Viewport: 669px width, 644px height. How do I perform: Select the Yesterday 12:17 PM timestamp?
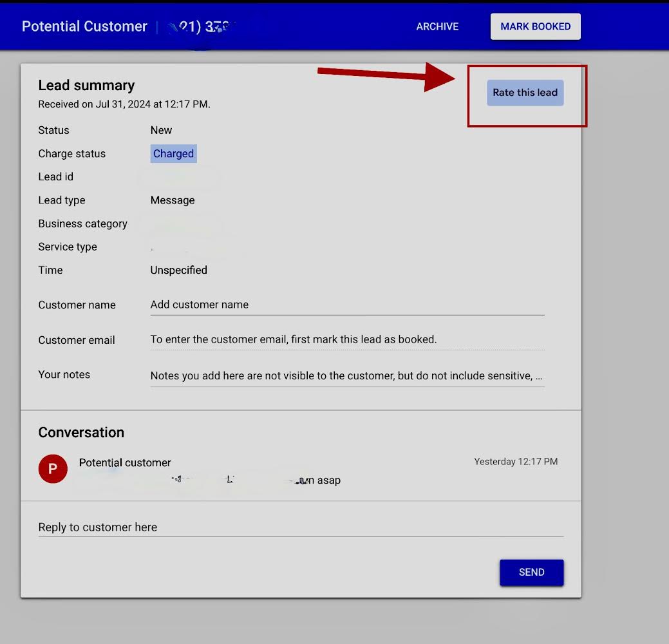pos(516,462)
